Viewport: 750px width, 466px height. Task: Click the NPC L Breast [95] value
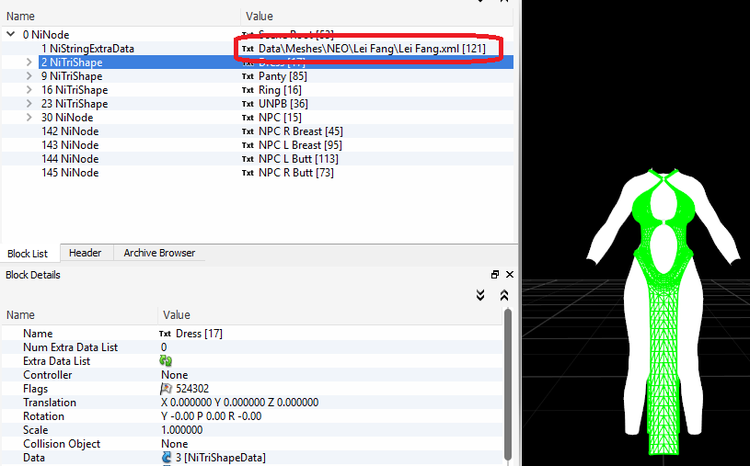[x=300, y=145]
